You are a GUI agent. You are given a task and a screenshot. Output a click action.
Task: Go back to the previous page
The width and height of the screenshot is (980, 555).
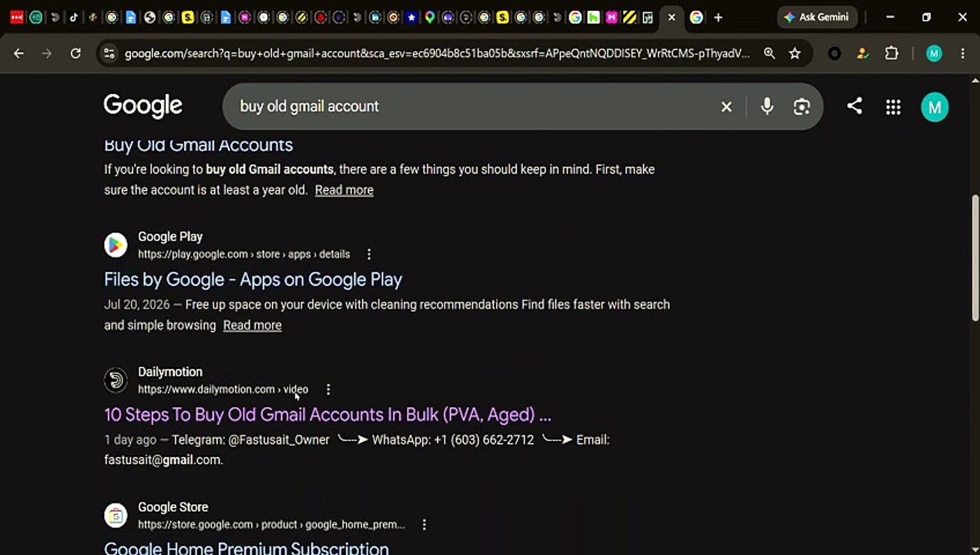18,53
